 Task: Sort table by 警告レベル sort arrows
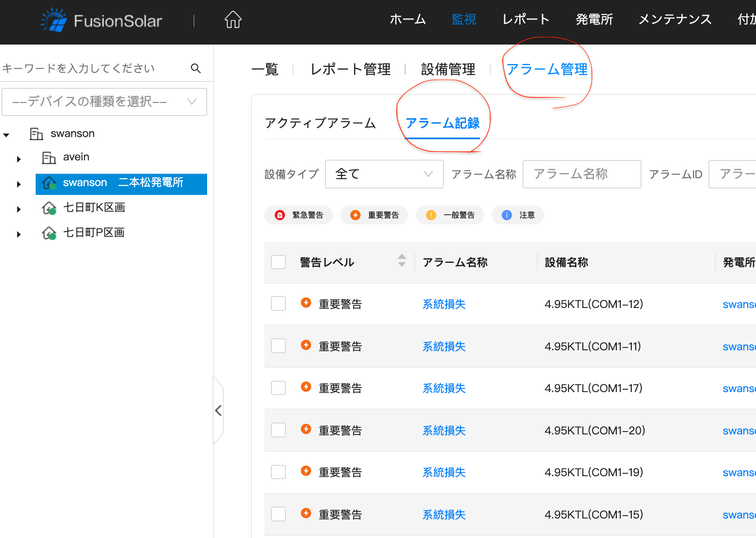[401, 261]
